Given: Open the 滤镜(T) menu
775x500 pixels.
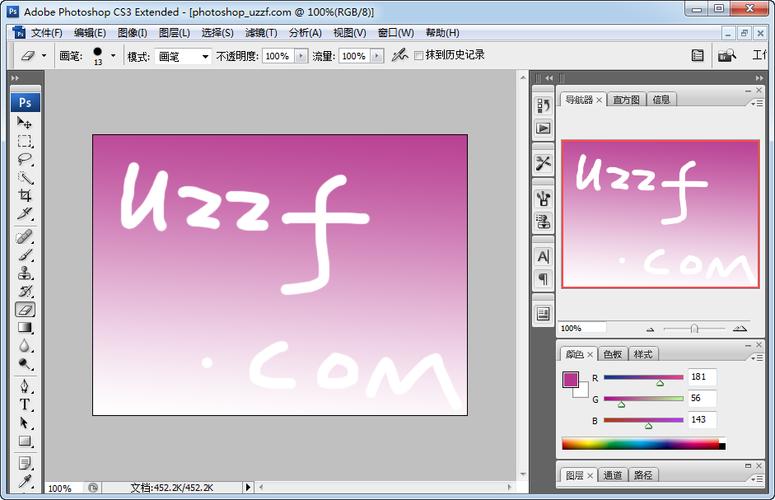Looking at the screenshot, I should pyautogui.click(x=261, y=33).
